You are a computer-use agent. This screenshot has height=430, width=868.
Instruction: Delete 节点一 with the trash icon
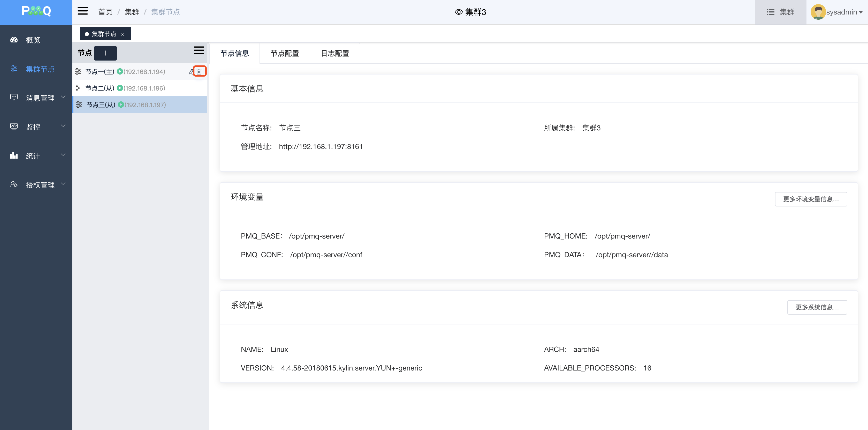[199, 71]
